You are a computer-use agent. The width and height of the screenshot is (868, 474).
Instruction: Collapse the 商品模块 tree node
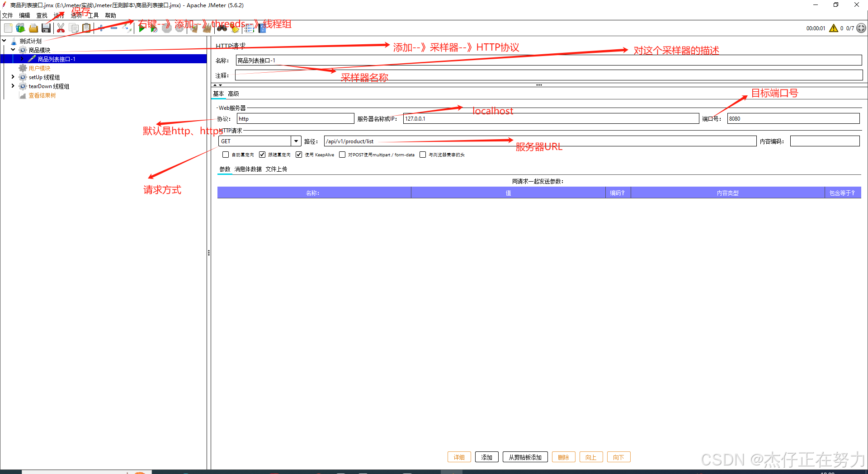pos(13,50)
